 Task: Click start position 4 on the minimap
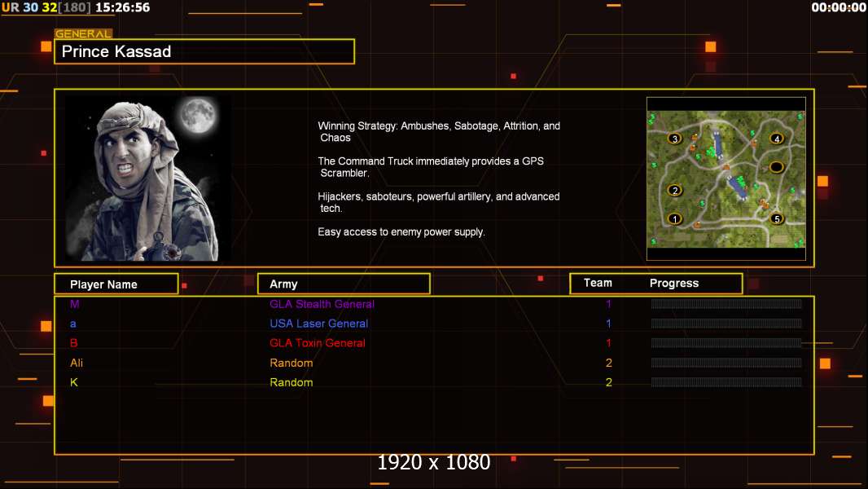(x=777, y=139)
